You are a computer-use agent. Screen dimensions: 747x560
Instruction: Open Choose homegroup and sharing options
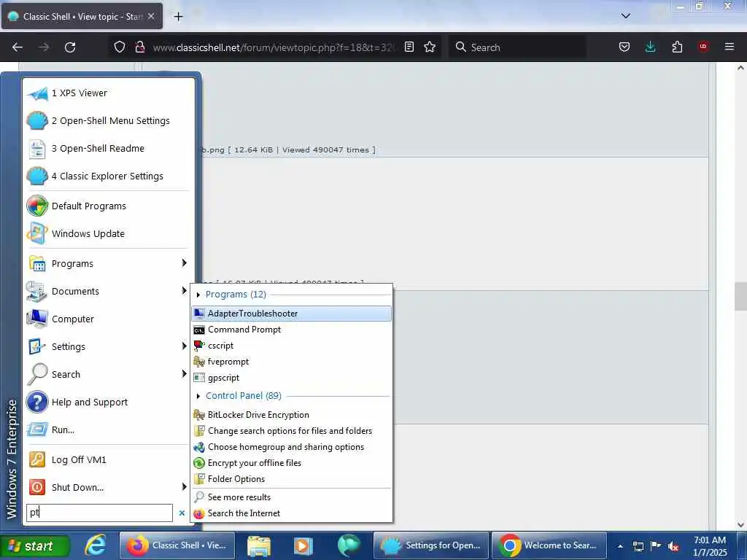click(292, 447)
